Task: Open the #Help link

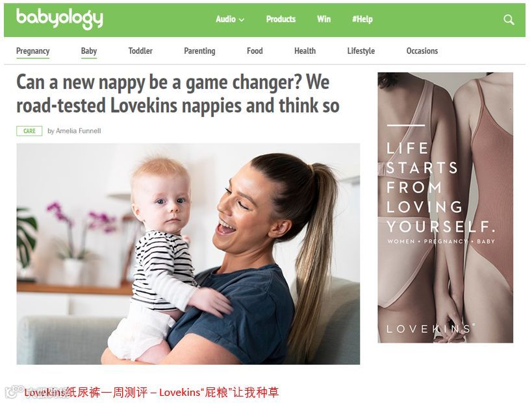Action: (x=362, y=19)
